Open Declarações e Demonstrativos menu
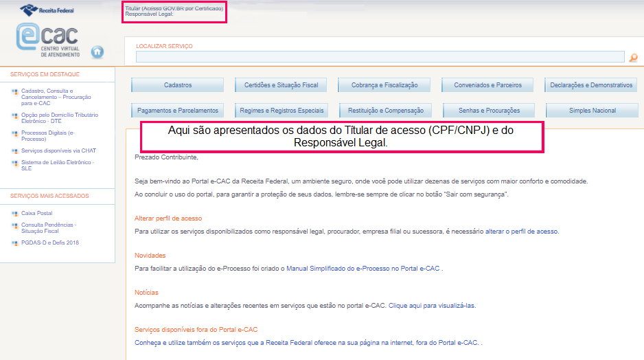 point(592,85)
